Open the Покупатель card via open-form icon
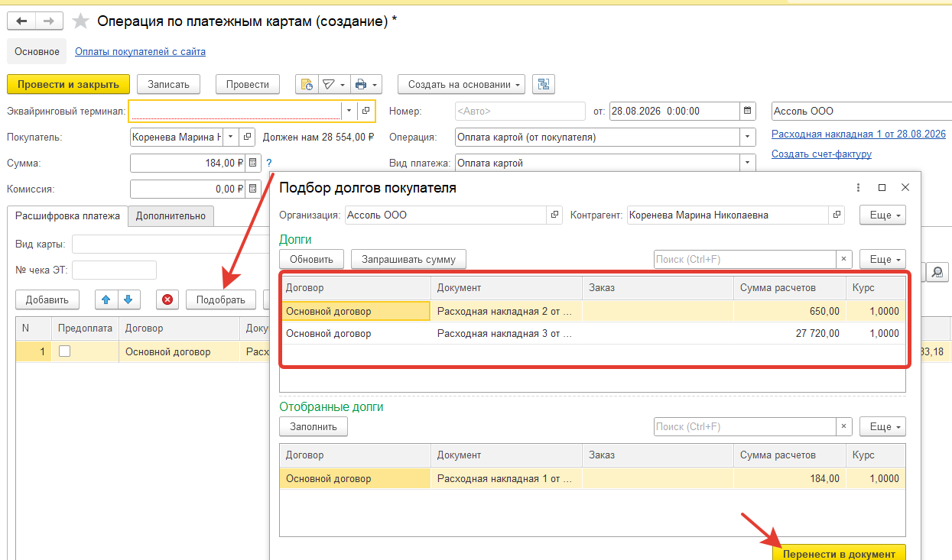 [246, 138]
